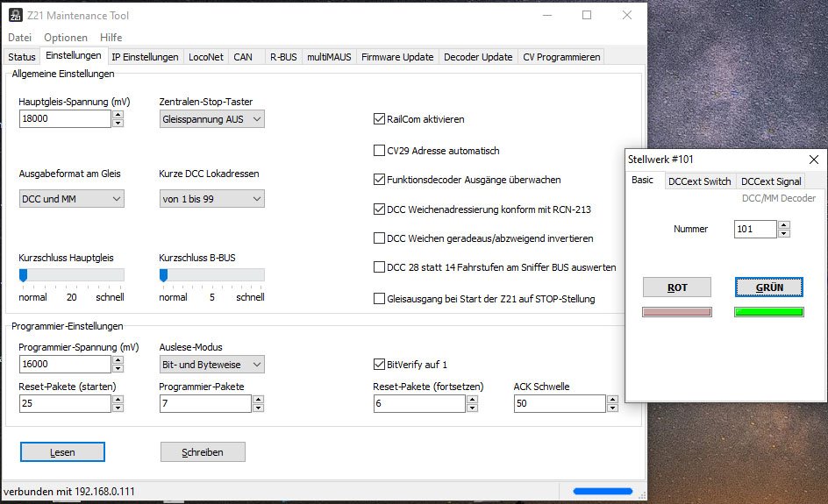The image size is (828, 504).
Task: Close the Stellwerk #101 window
Action: (814, 160)
